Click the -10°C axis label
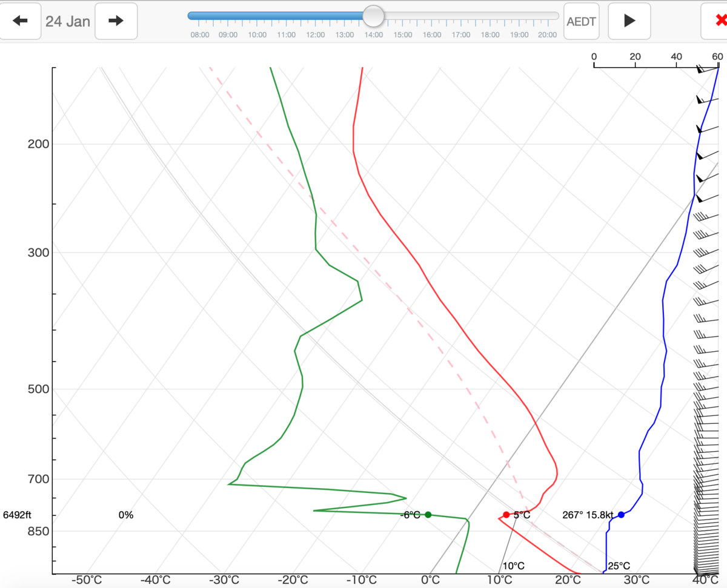This screenshot has height=588, width=727. tap(362, 580)
